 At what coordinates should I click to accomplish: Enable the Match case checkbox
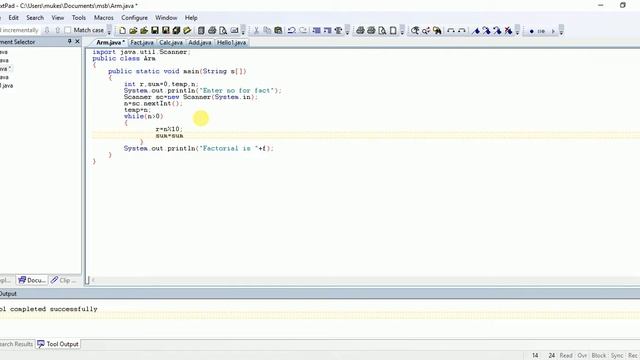point(68,30)
